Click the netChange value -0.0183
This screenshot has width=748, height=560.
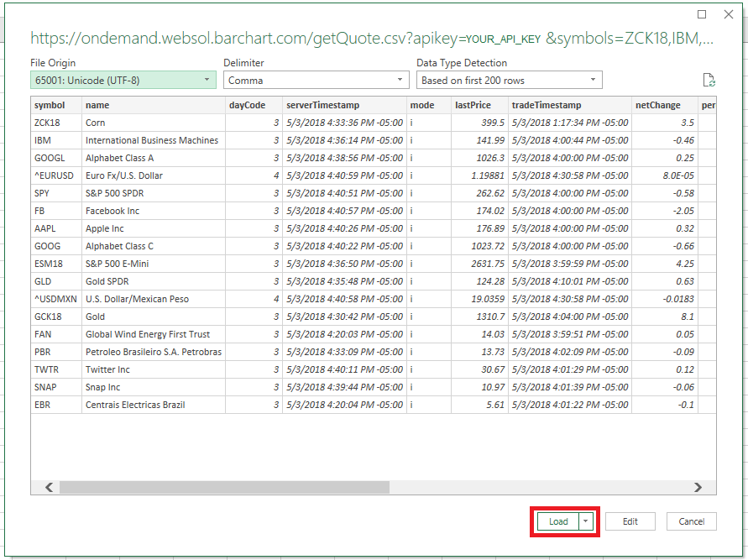pos(665,299)
